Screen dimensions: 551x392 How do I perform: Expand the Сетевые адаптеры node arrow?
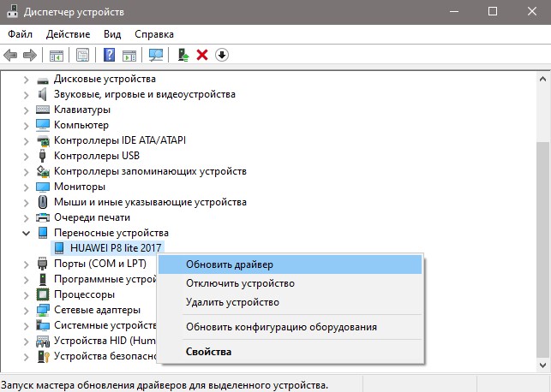(26, 310)
